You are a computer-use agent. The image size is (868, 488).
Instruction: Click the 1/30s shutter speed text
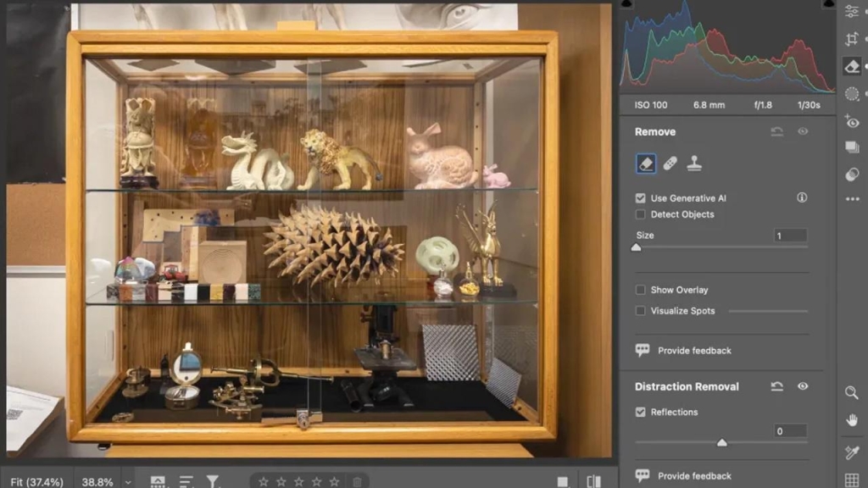click(x=809, y=105)
